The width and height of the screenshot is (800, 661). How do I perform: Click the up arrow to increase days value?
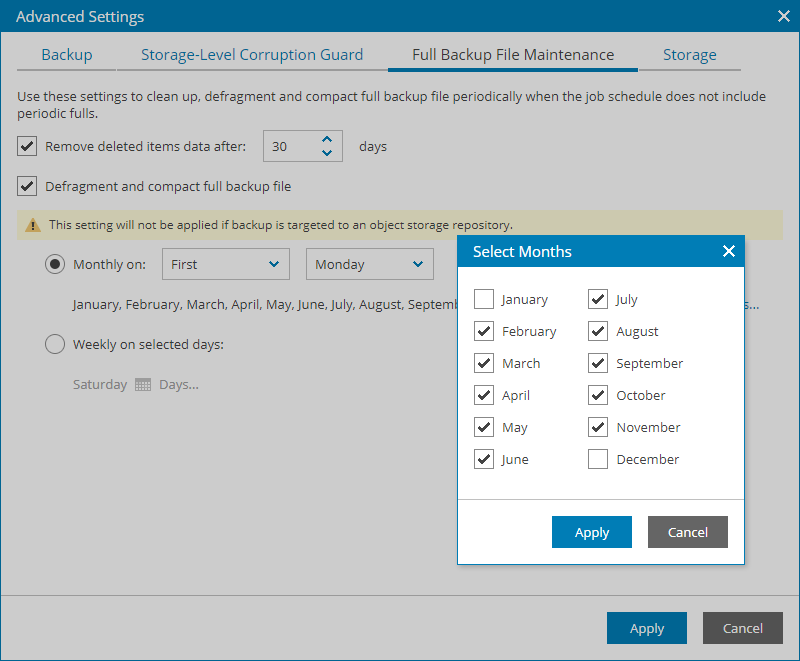(x=327, y=140)
